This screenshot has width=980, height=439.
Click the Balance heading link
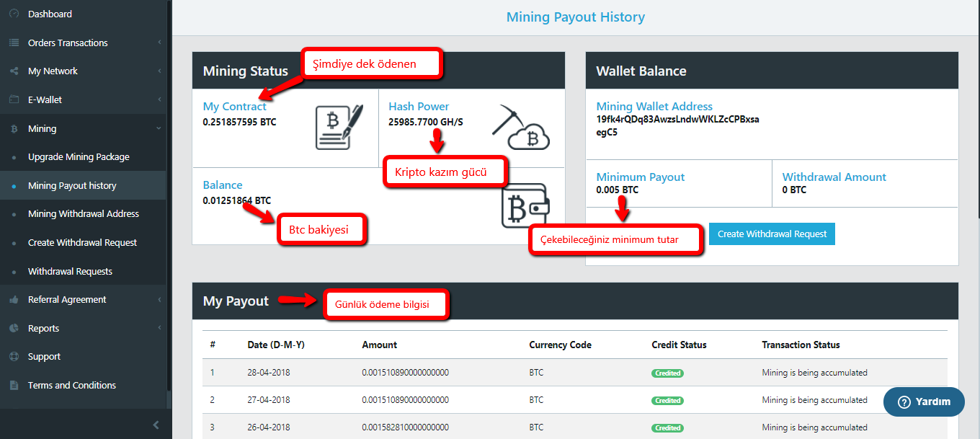click(x=223, y=185)
